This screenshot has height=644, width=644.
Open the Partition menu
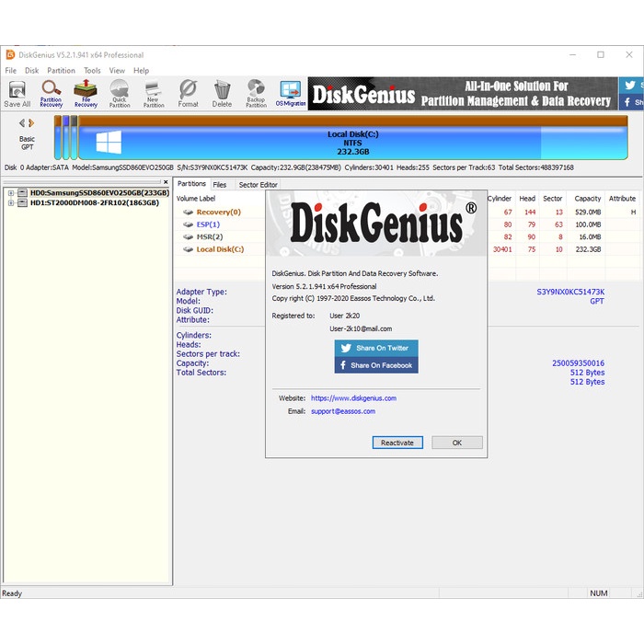[61, 71]
